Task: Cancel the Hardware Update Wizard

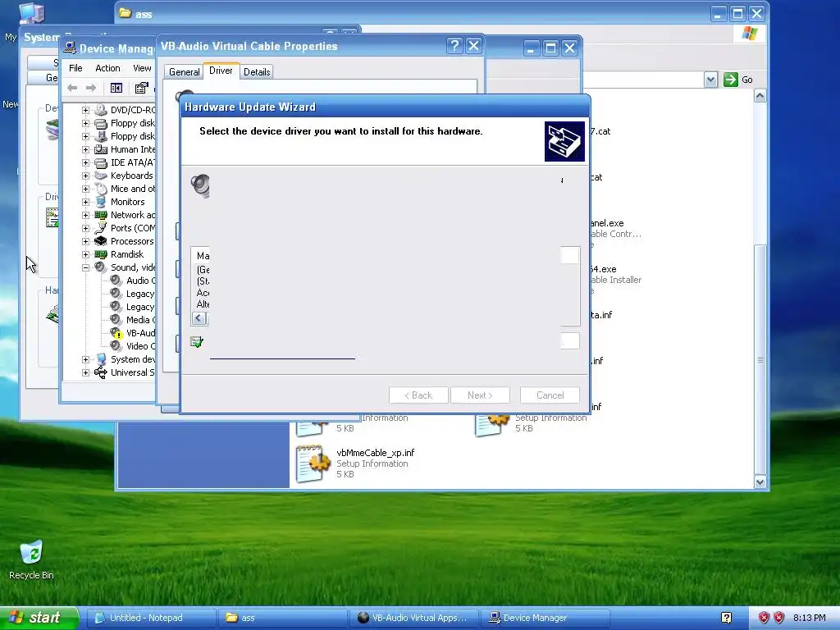Action: (x=550, y=395)
